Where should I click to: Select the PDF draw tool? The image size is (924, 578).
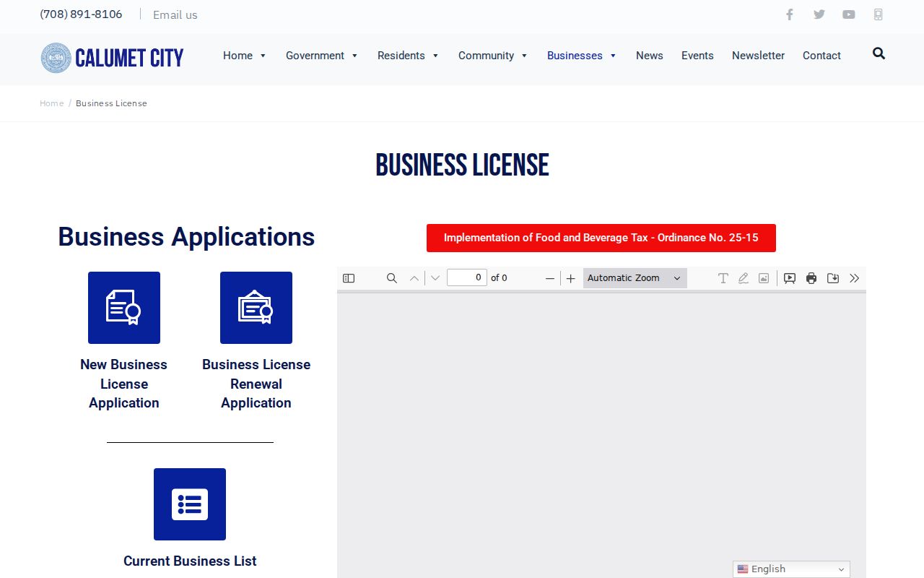pos(743,278)
